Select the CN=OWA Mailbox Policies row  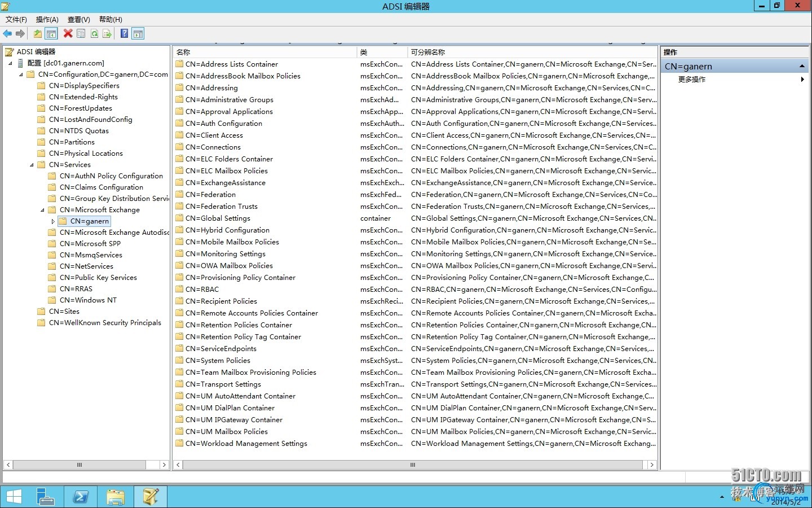point(415,265)
